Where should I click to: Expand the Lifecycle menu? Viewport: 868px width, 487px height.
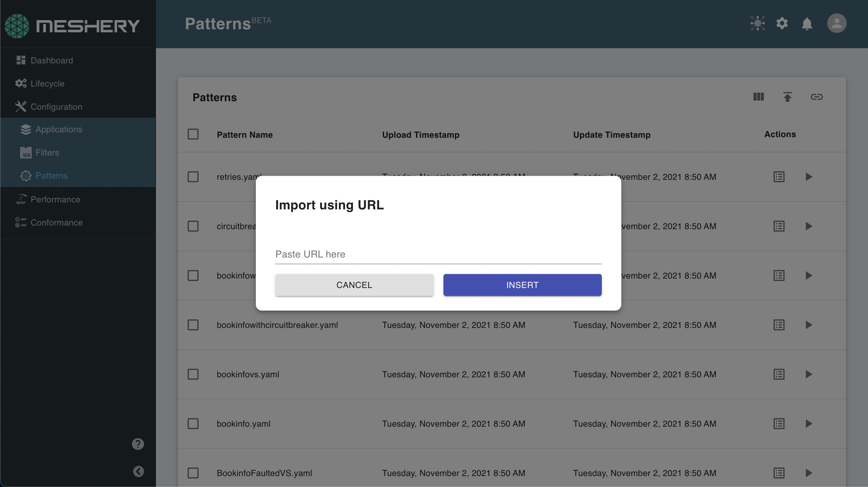coord(47,84)
